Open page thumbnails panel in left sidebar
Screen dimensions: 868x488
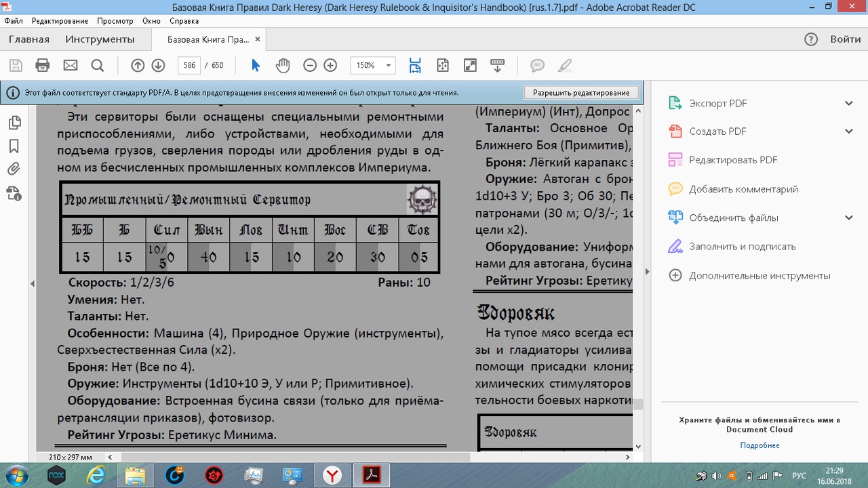pyautogui.click(x=14, y=123)
